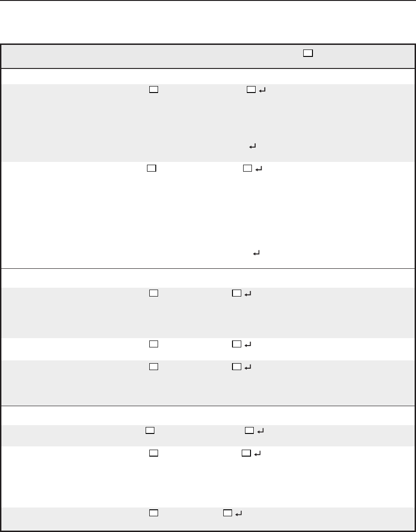Click return arrow in middle section's first shaded row
This screenshot has height=532, width=416.
(246, 294)
